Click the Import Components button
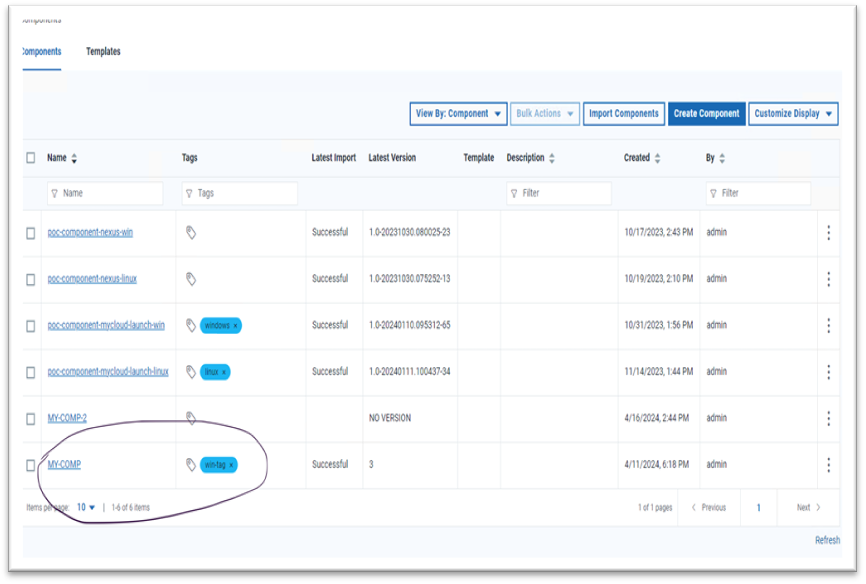Screen dimensions: 866x584 623,114
